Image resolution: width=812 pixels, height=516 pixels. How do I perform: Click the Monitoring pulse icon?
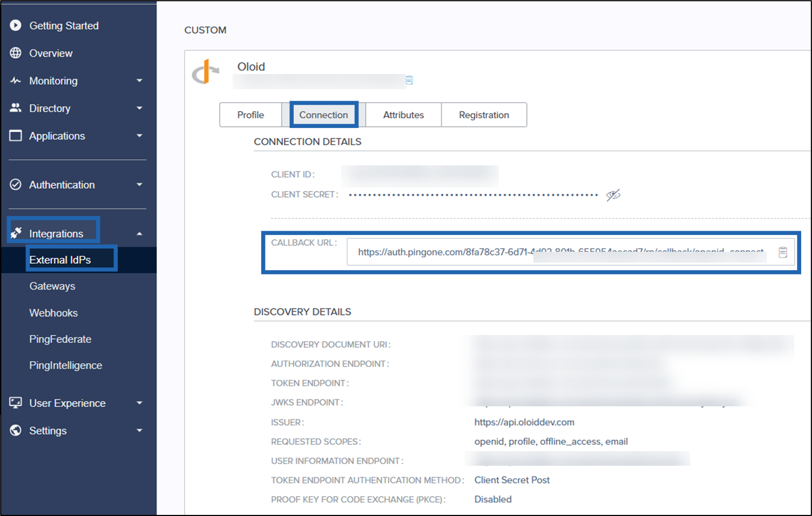pos(16,81)
